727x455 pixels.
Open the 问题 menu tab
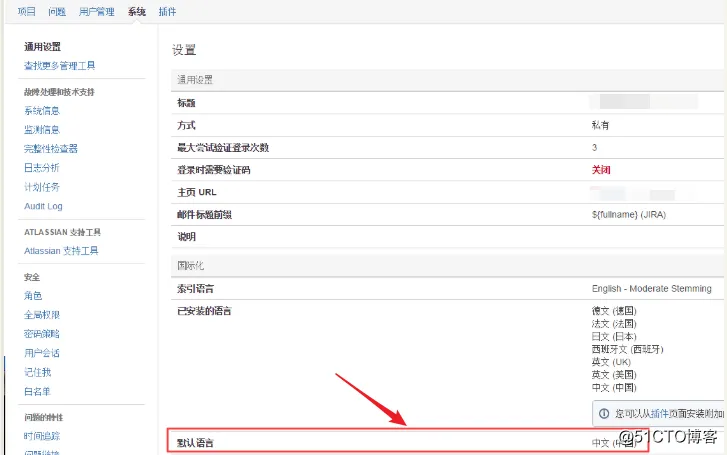coord(57,12)
